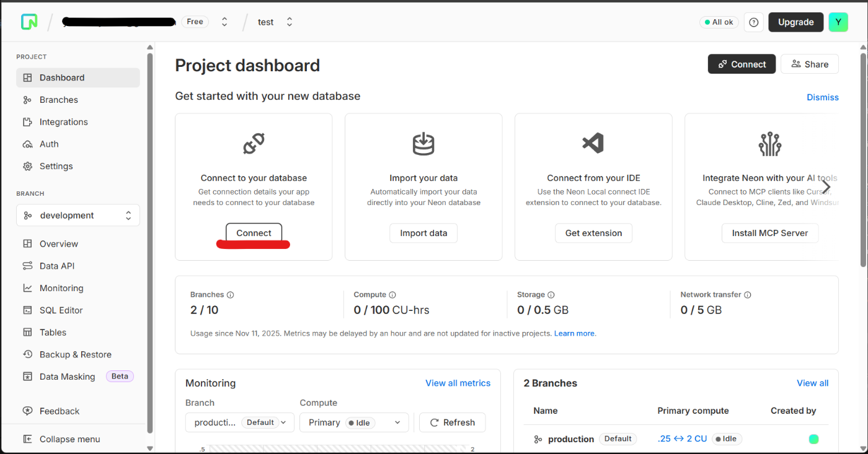Click the main page vertical scrollbar
The height and width of the screenshot is (454, 868).
[x=863, y=161]
